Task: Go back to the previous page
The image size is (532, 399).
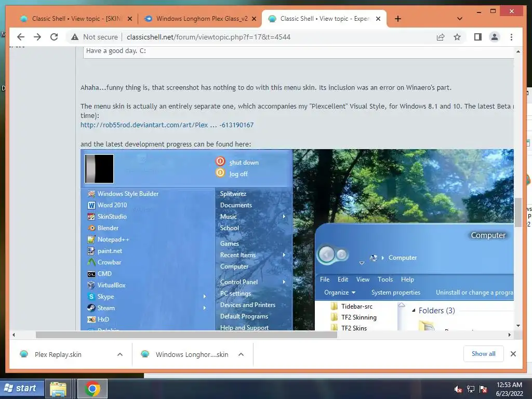Action: point(21,37)
